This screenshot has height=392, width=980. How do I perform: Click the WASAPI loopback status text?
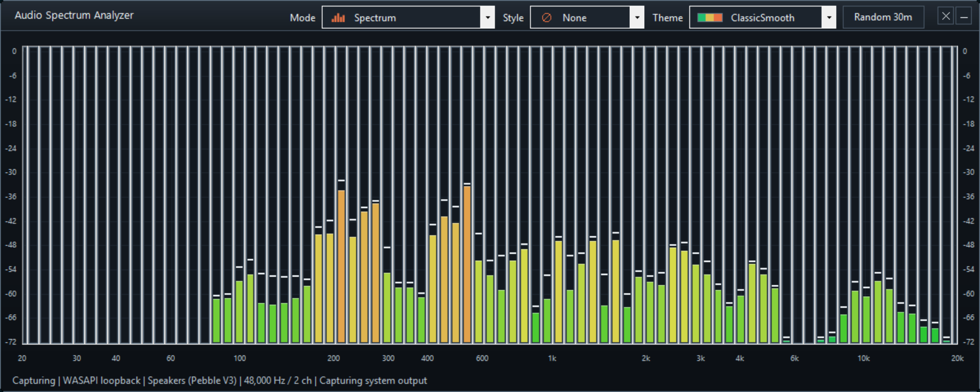(102, 381)
